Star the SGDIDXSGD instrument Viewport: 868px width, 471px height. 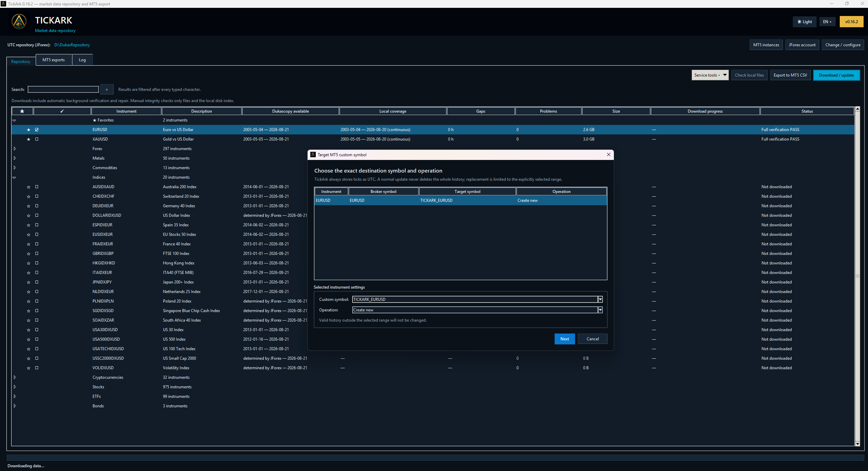(x=29, y=311)
